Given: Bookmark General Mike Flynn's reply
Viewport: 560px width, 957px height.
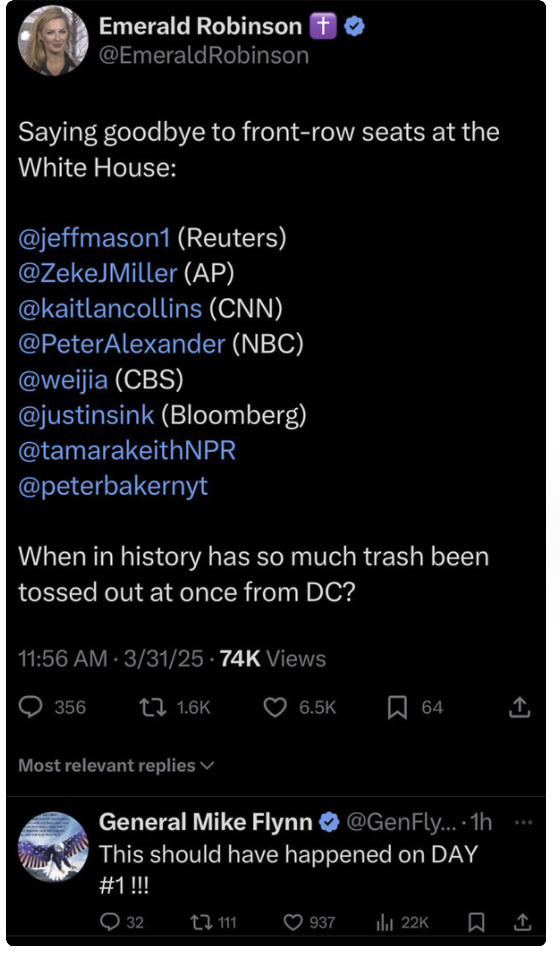Looking at the screenshot, I should [x=476, y=922].
